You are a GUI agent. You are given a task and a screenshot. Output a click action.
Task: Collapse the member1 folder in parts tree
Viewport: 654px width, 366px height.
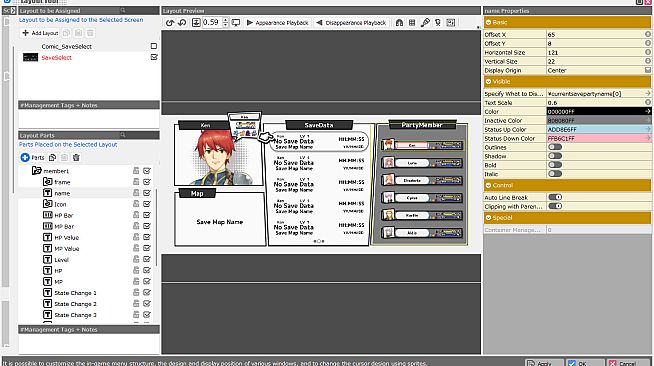[37, 170]
